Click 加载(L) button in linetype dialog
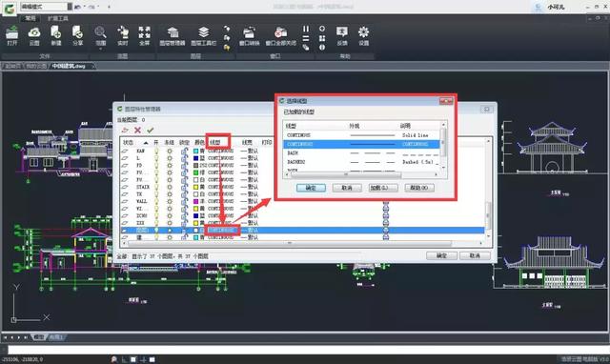The height and width of the screenshot is (364, 610). pyautogui.click(x=383, y=188)
